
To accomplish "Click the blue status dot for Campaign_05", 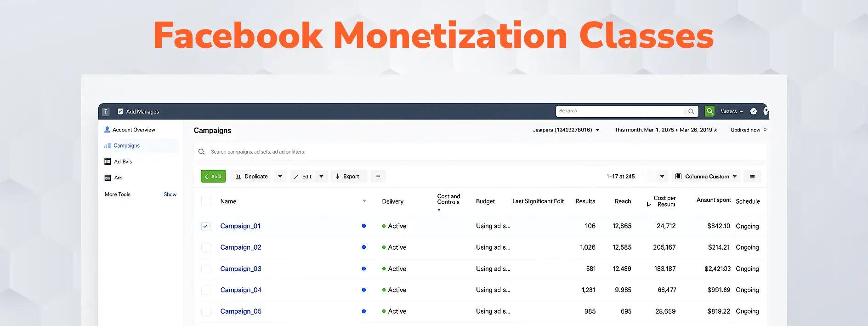I will pos(364,311).
